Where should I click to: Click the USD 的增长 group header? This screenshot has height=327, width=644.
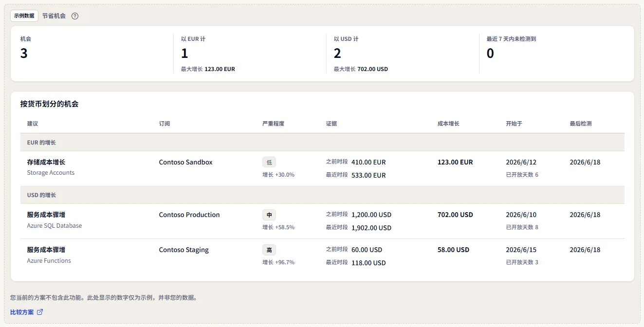coord(322,195)
